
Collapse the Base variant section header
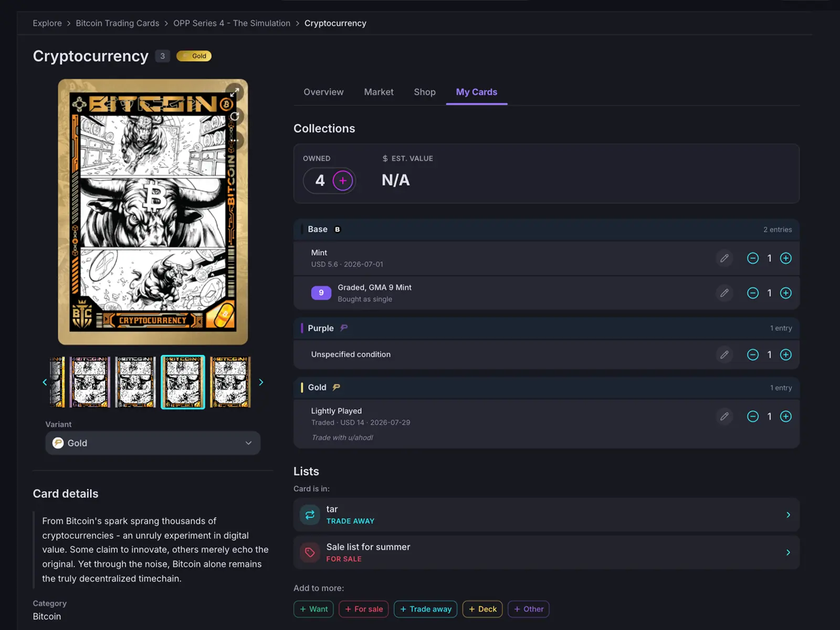[547, 229]
